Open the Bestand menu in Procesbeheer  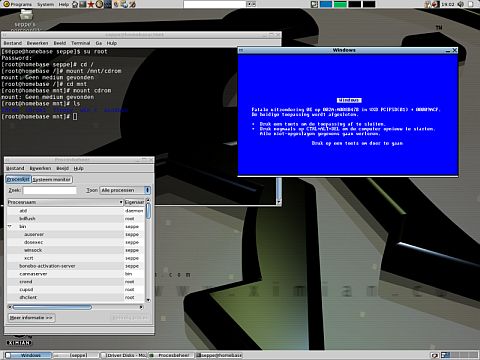15,168
